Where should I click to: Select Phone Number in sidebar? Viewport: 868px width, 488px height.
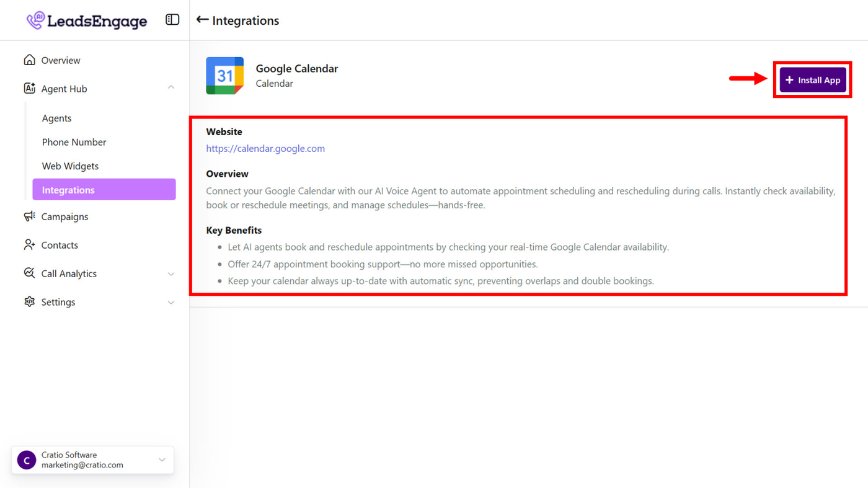click(74, 142)
